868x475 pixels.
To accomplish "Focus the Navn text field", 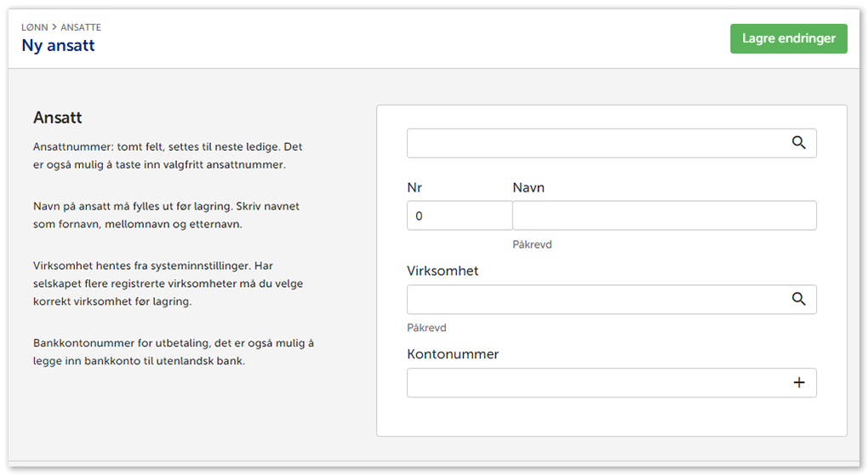I will [x=664, y=216].
